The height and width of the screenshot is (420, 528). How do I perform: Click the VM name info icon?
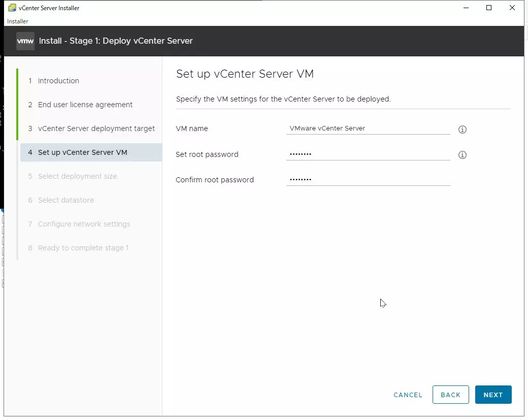coord(463,130)
